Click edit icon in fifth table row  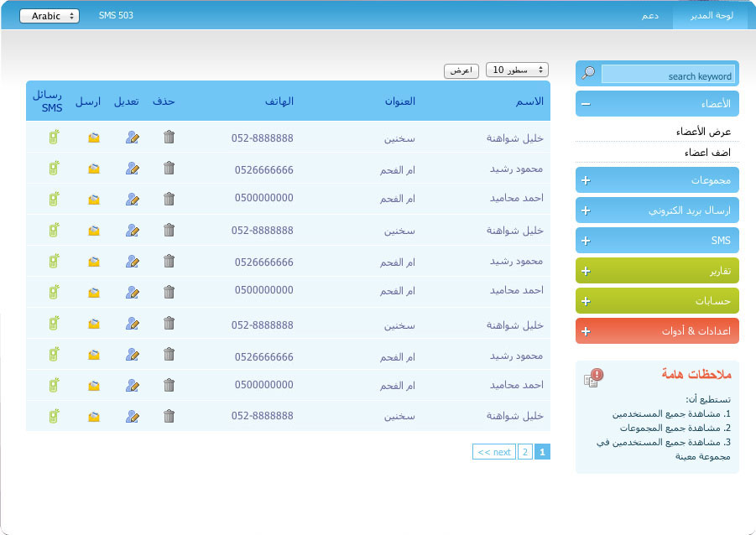[x=132, y=262]
